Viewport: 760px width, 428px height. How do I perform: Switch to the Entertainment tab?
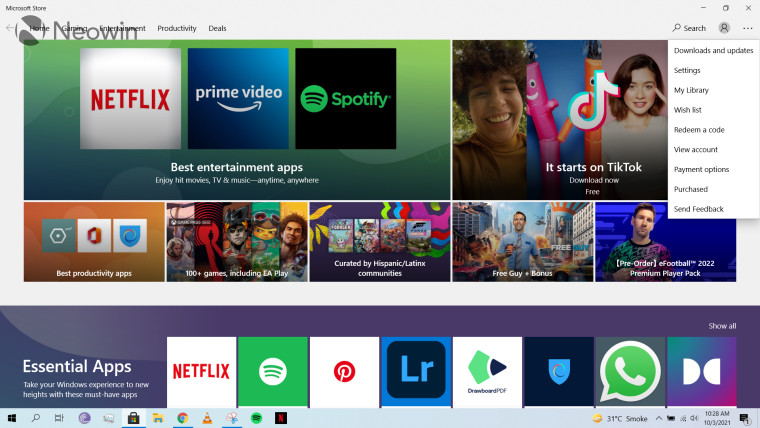pos(122,29)
